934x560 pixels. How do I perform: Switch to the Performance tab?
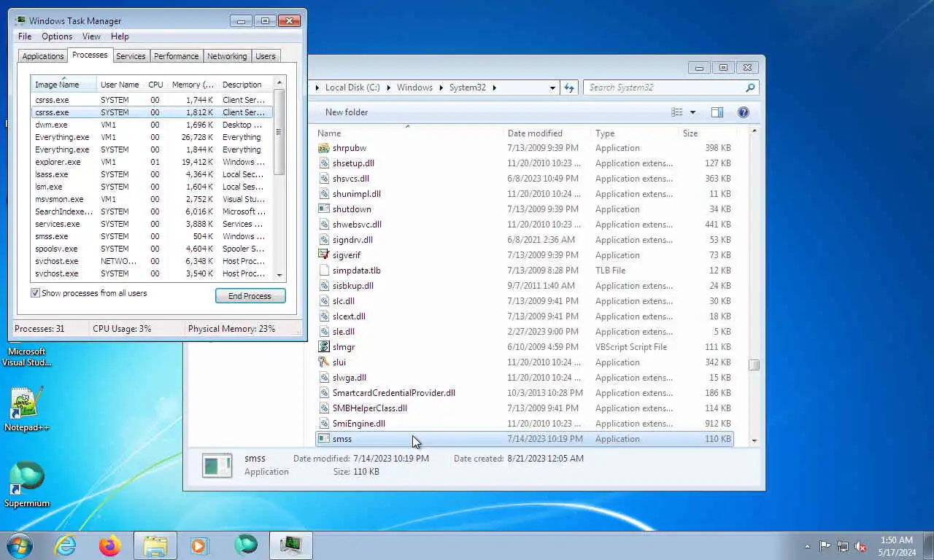[x=176, y=56]
